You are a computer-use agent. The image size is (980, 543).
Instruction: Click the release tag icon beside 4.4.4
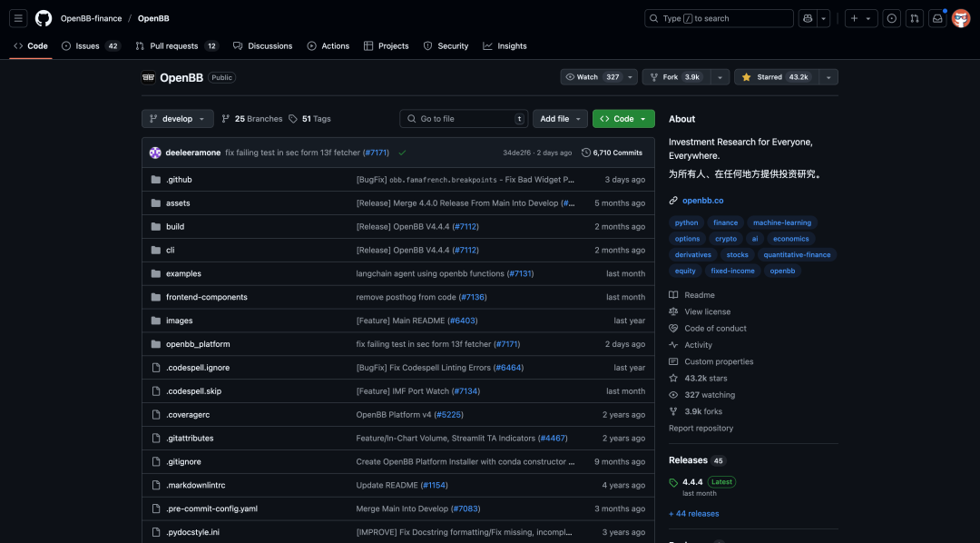673,483
